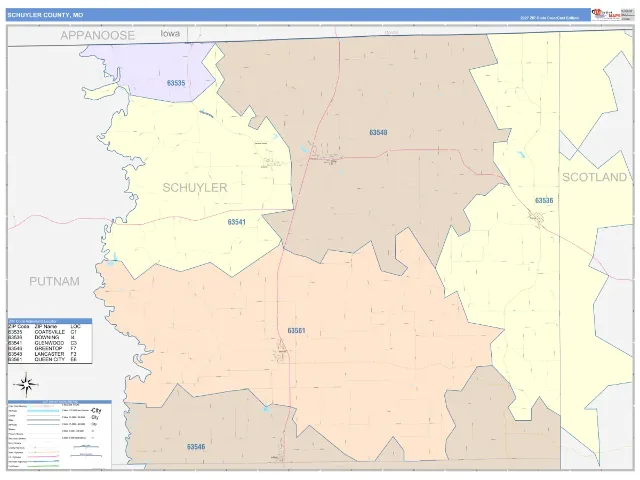Viewport: 640px width, 480px height.
Task: Click DOWNING in the ZIP index
Action: pyautogui.click(x=47, y=338)
